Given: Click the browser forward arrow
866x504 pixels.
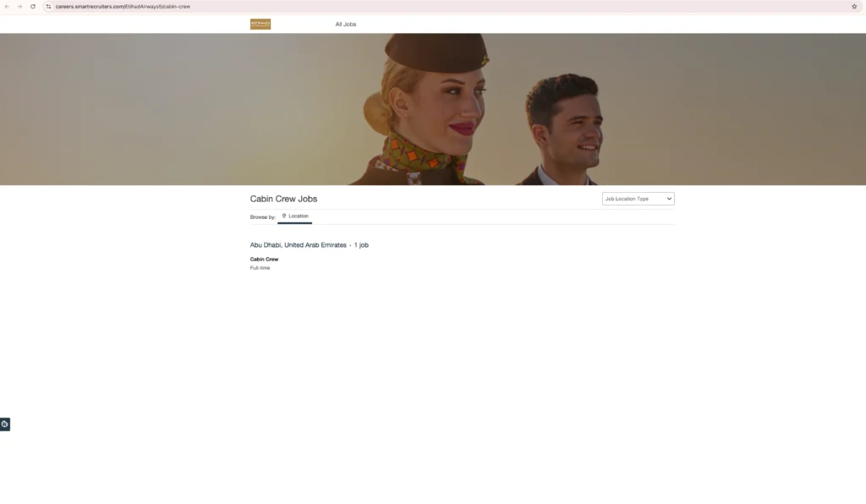Looking at the screenshot, I should pyautogui.click(x=19, y=7).
